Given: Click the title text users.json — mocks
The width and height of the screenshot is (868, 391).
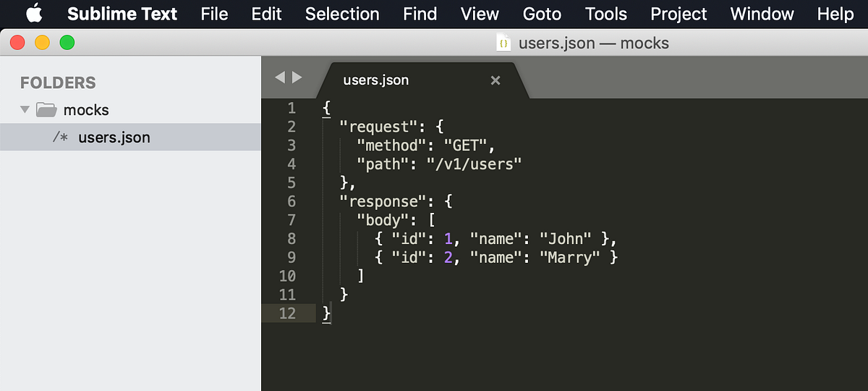Looking at the screenshot, I should tap(594, 43).
